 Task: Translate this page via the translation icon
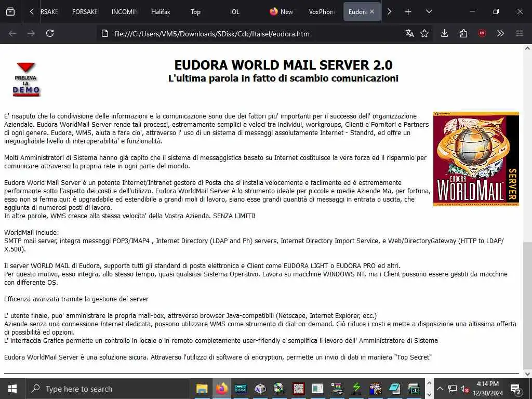point(409,33)
